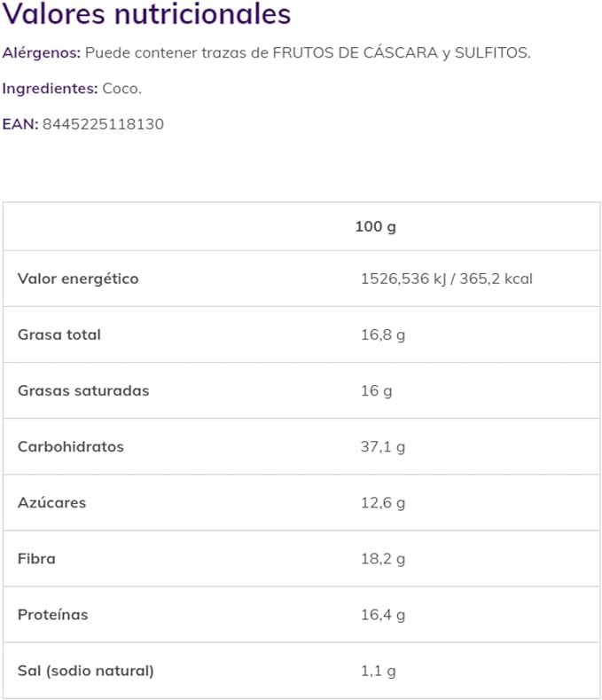Click the 16,4 g protein value

383,615
